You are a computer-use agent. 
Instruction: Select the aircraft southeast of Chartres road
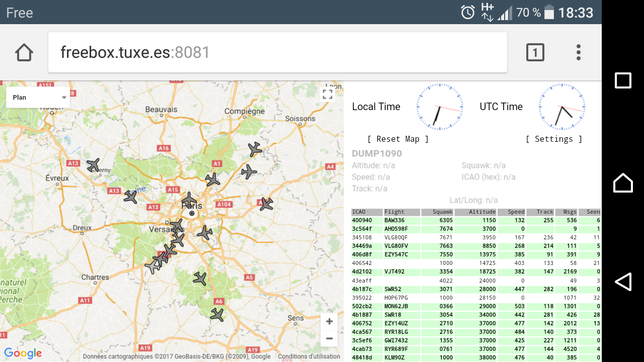coord(200,279)
